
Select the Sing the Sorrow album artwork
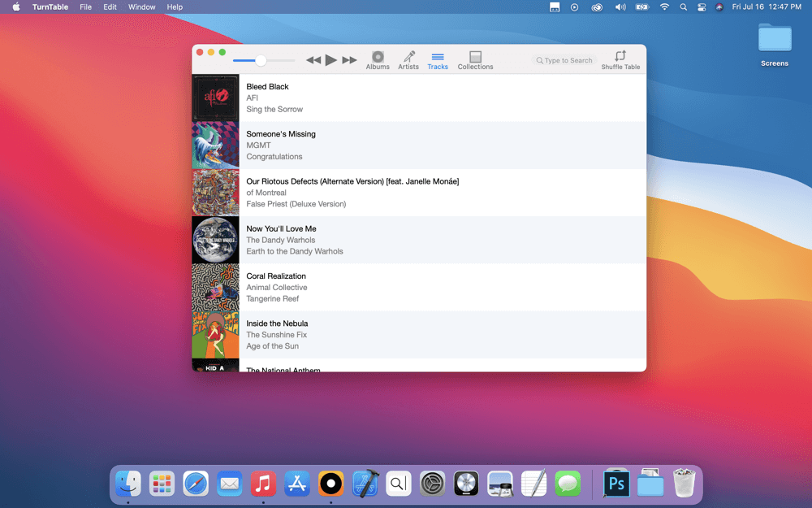click(x=215, y=98)
